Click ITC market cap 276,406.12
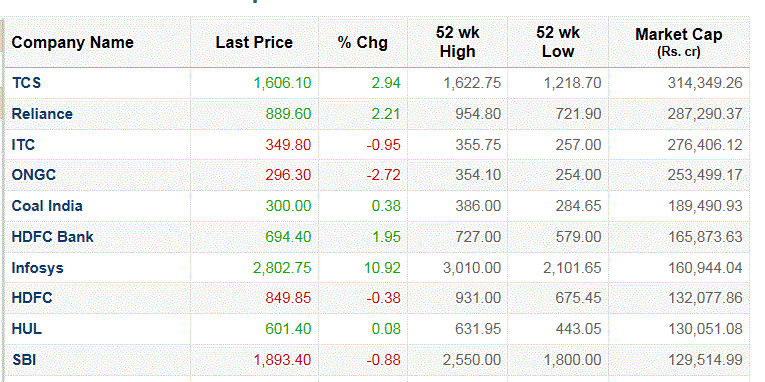765x382 pixels. 705,145
